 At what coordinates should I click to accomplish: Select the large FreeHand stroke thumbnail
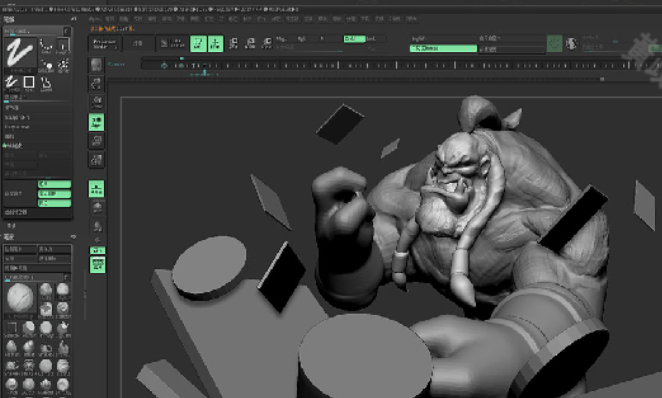pyautogui.click(x=20, y=54)
